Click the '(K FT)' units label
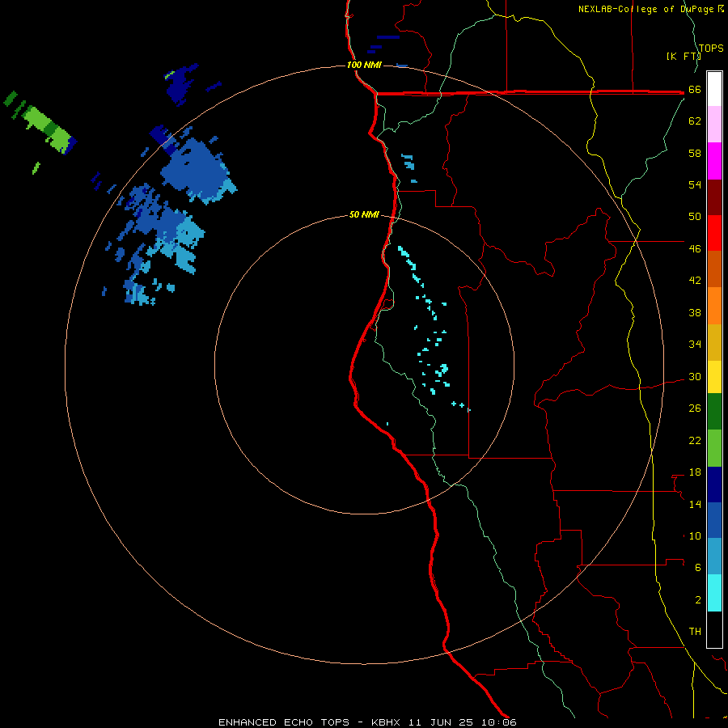 point(684,56)
